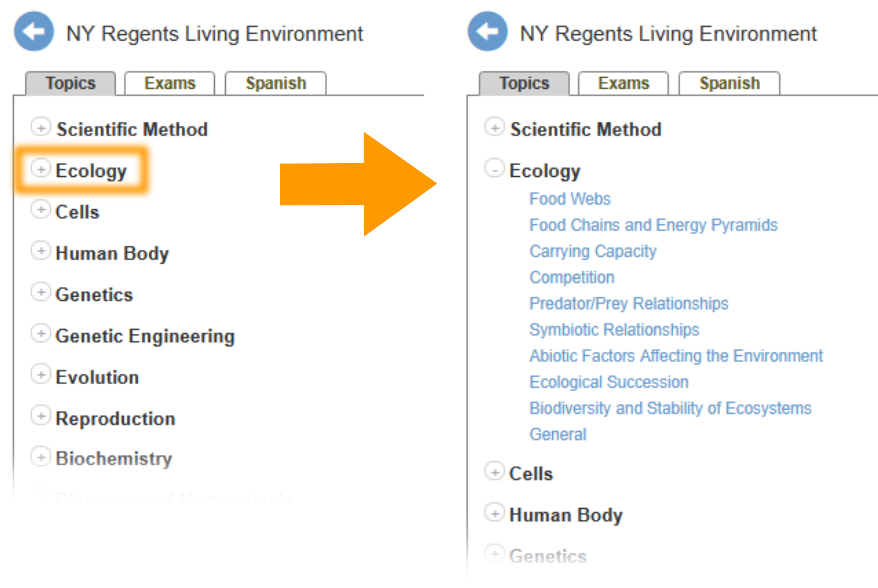This screenshot has height=588, width=878.
Task: Open Food Chains and Energy Pyramids
Action: coord(654,225)
